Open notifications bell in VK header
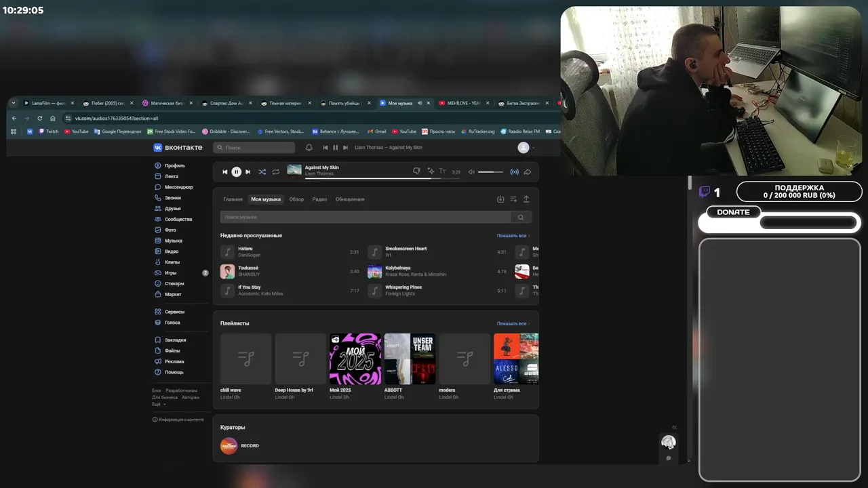This screenshot has width=868, height=488. point(309,147)
